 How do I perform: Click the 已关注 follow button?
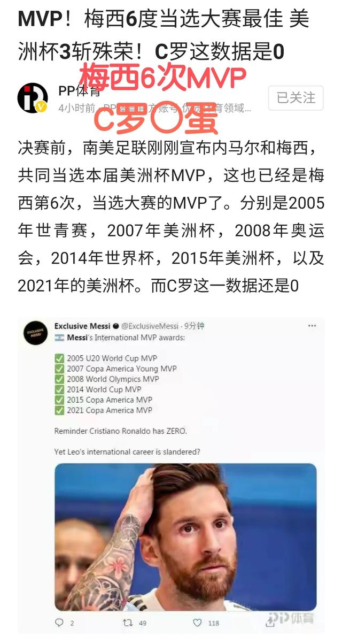(x=296, y=97)
